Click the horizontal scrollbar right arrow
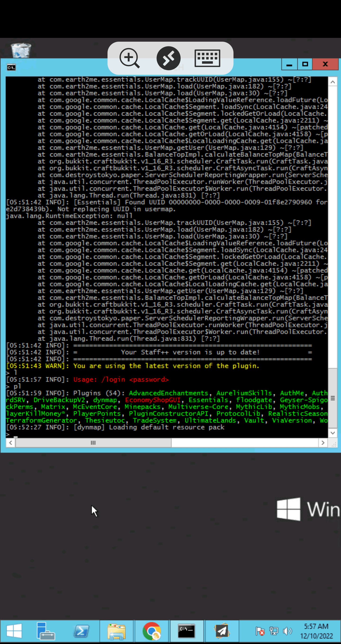The height and width of the screenshot is (644, 341). tap(323, 443)
